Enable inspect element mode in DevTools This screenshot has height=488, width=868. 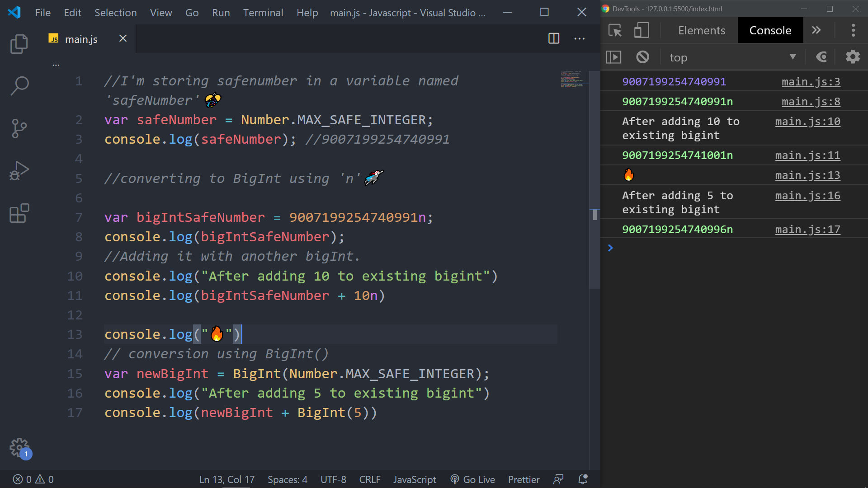(615, 30)
